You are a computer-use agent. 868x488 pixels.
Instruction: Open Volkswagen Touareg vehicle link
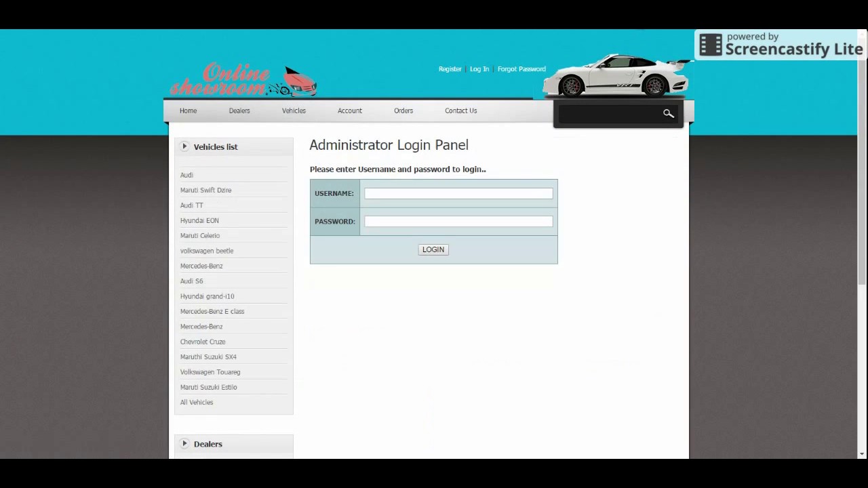coord(210,372)
